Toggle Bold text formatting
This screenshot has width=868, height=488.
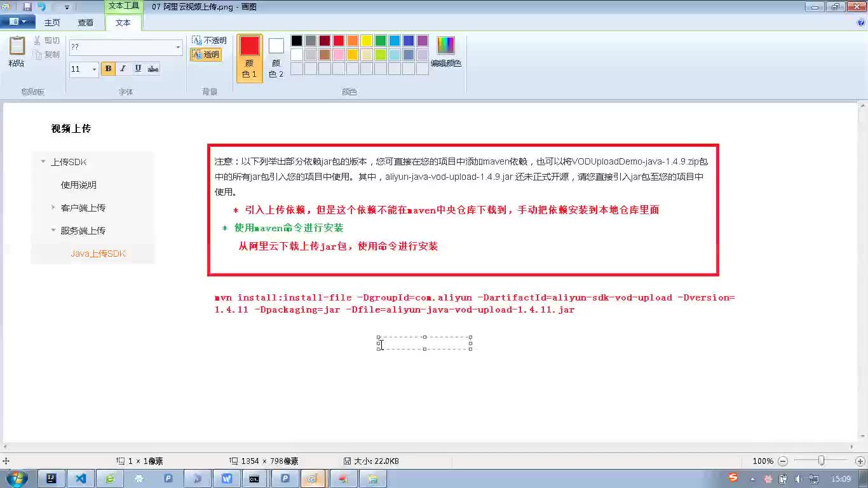(x=108, y=69)
